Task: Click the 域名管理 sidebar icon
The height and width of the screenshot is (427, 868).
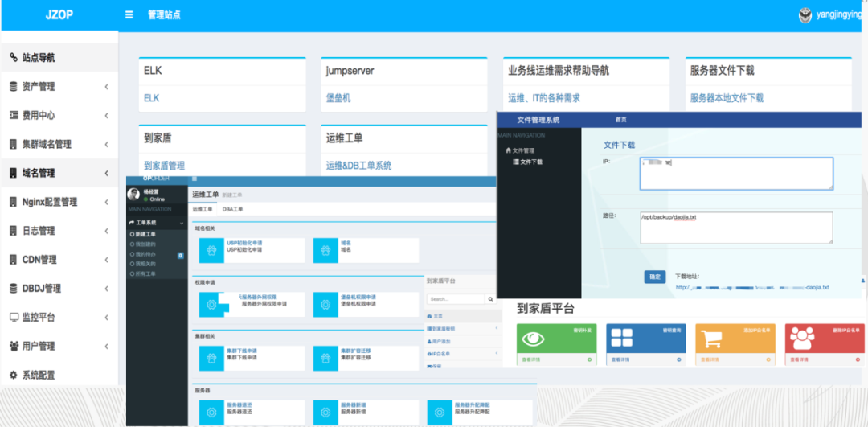Action: 14,174
